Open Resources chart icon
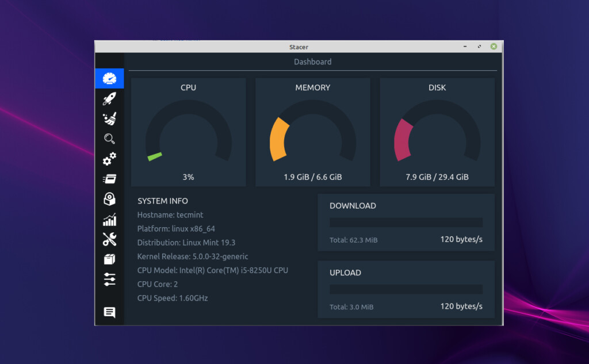 [x=109, y=219]
